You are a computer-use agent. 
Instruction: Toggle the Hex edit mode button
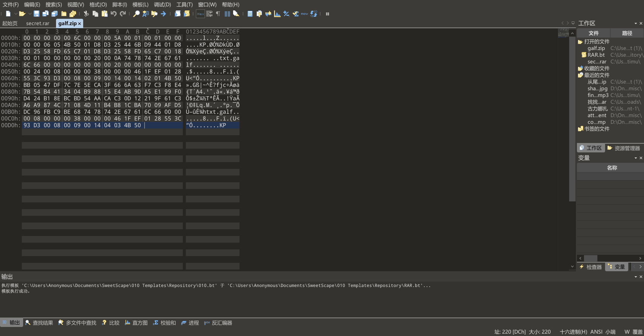tap(200, 14)
